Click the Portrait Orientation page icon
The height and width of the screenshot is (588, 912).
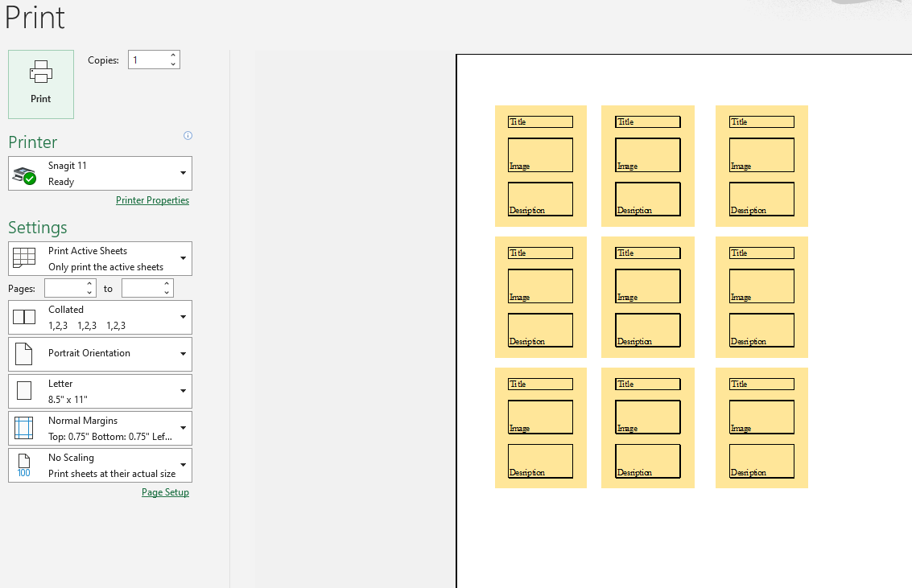(24, 354)
